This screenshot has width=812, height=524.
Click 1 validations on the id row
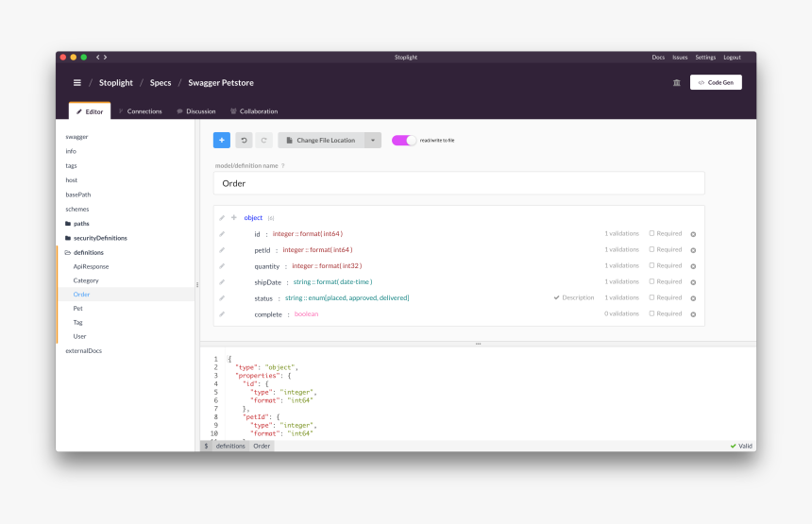(622, 233)
